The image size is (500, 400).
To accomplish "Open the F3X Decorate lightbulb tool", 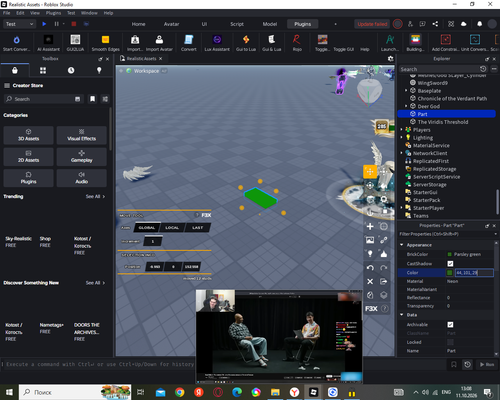I will pos(370,254).
